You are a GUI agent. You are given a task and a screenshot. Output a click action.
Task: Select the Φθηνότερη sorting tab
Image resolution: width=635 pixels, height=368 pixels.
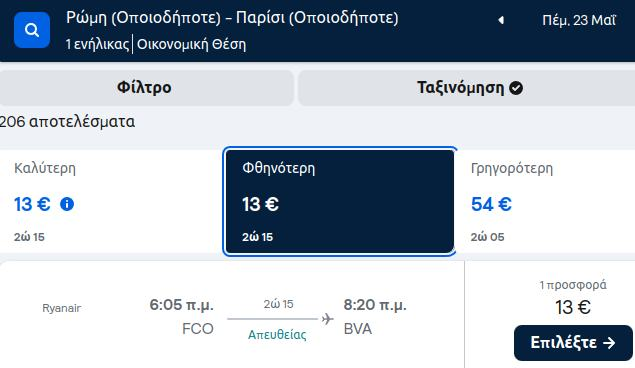point(339,202)
